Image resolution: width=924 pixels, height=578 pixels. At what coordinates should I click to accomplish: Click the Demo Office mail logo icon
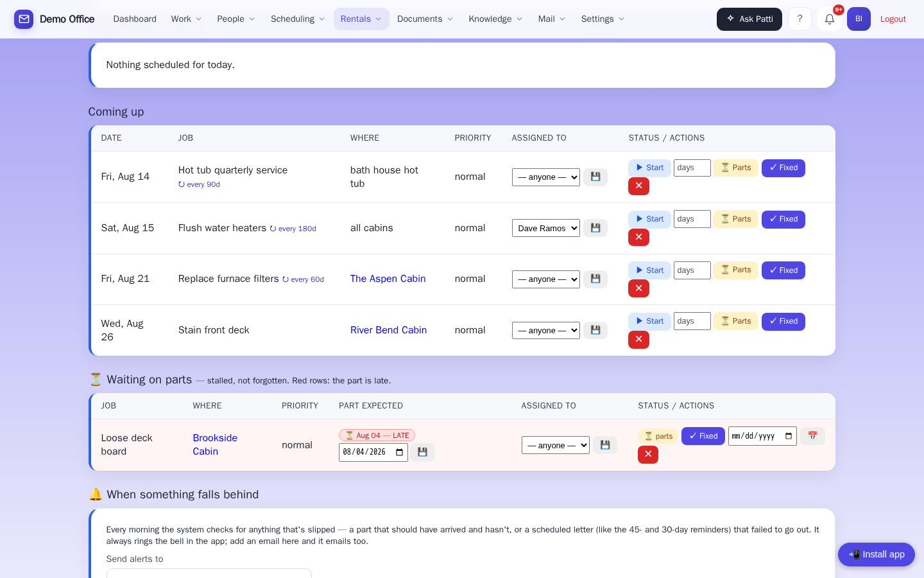click(x=24, y=19)
